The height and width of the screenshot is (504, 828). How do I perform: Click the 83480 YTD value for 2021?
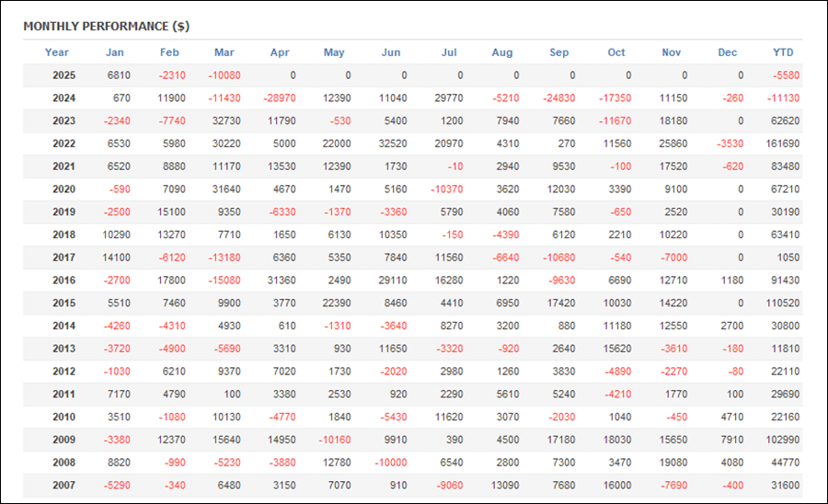786,166
